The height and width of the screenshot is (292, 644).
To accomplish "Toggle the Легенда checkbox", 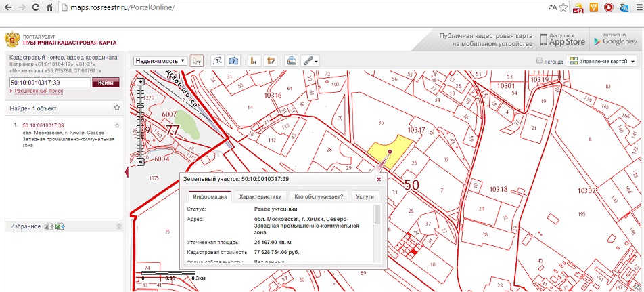I will [539, 61].
